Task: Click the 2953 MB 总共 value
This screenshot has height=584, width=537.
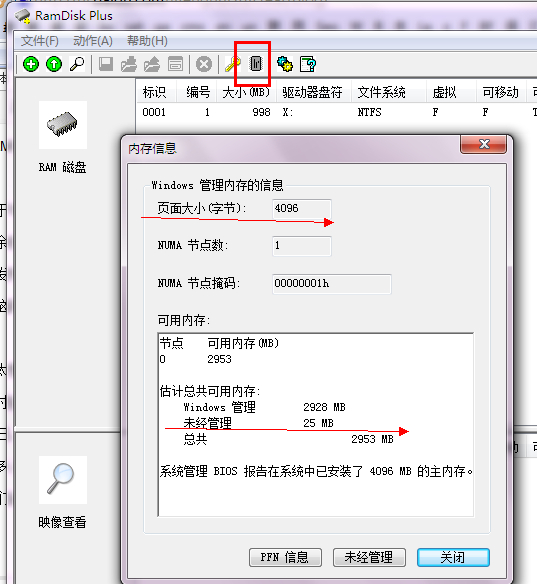Action: tap(372, 439)
